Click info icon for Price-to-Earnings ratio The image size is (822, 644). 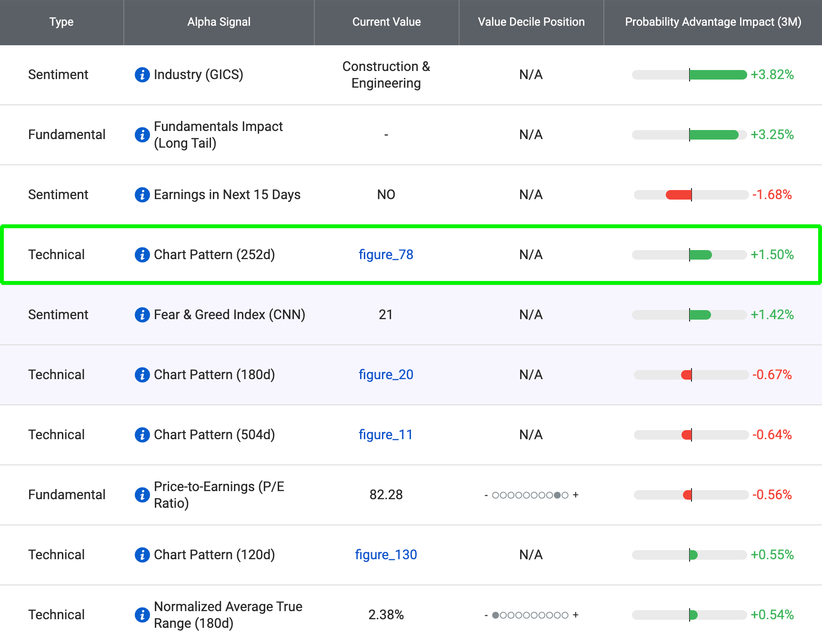(142, 495)
